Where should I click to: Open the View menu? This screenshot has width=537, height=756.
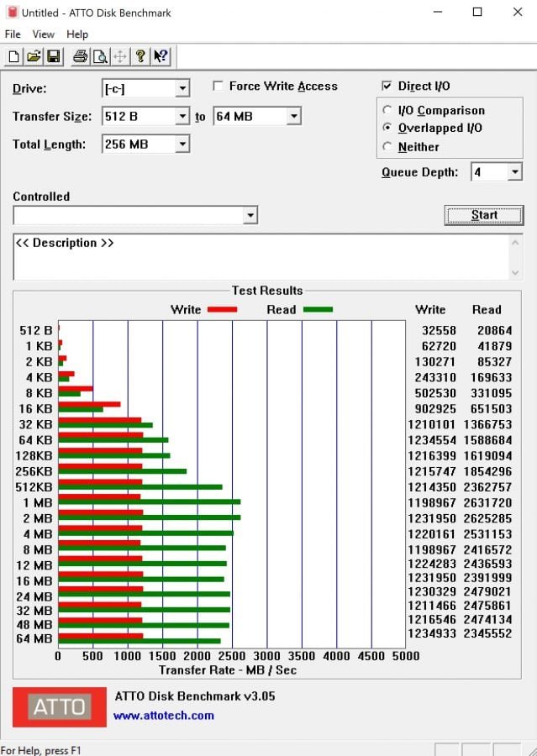coord(44,34)
